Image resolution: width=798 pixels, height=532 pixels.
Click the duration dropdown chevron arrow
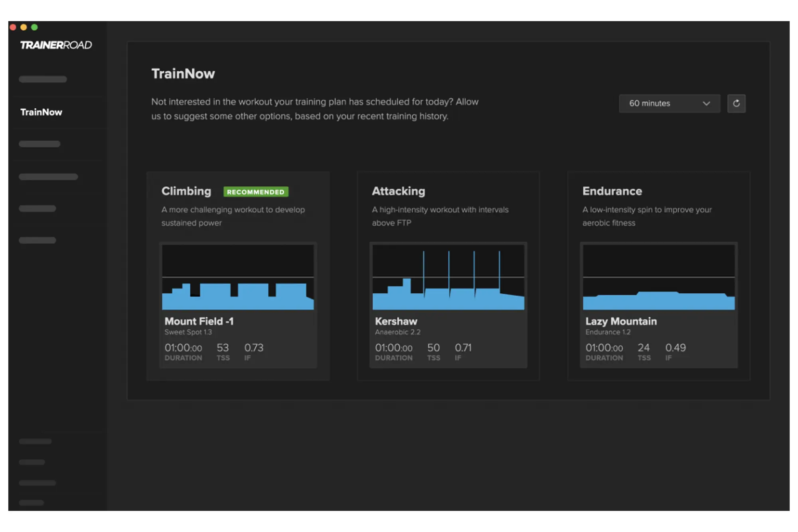click(706, 104)
